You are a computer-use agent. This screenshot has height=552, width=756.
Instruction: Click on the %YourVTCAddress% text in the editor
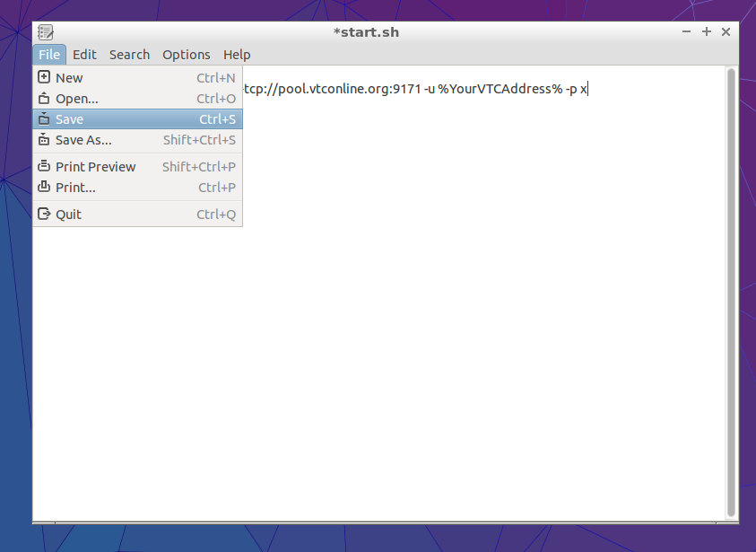[500, 89]
